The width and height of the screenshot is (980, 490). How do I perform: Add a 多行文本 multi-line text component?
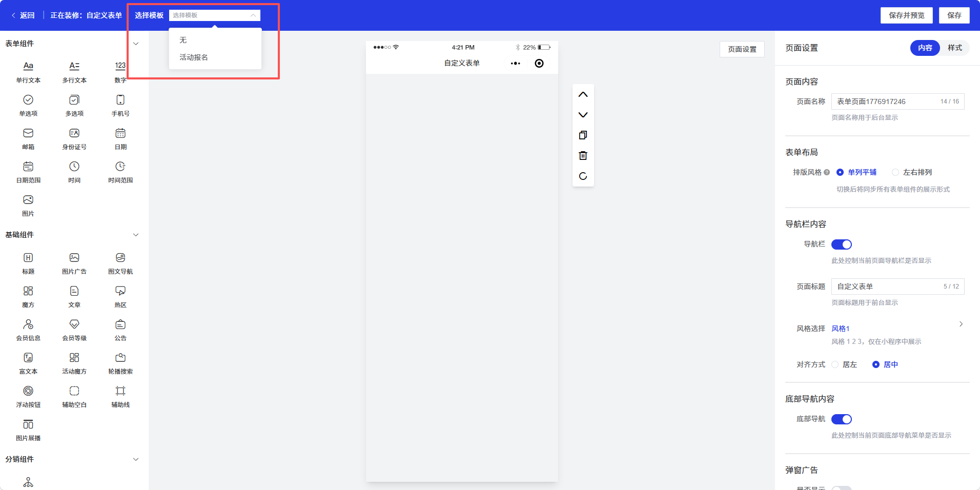pos(74,72)
